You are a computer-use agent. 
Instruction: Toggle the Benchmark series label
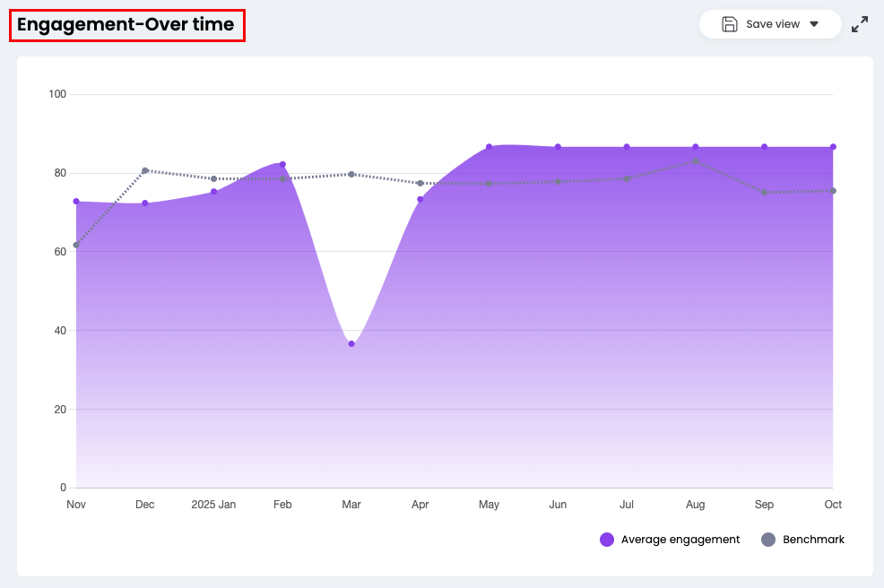(x=813, y=540)
